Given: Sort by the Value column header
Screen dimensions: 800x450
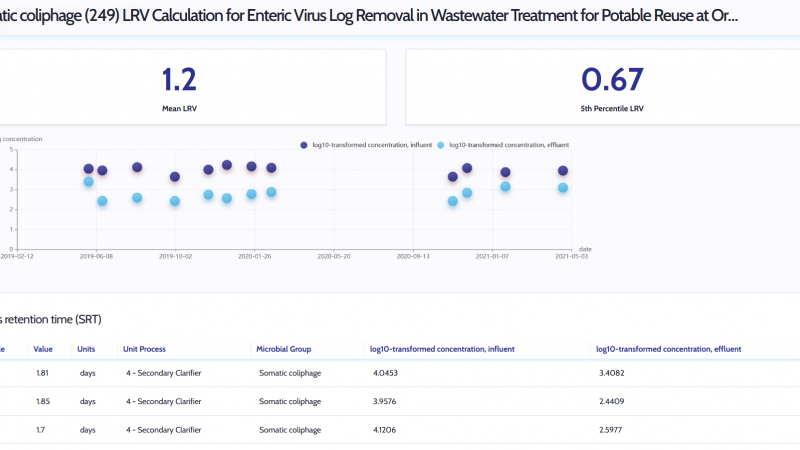Looking at the screenshot, I should [43, 349].
